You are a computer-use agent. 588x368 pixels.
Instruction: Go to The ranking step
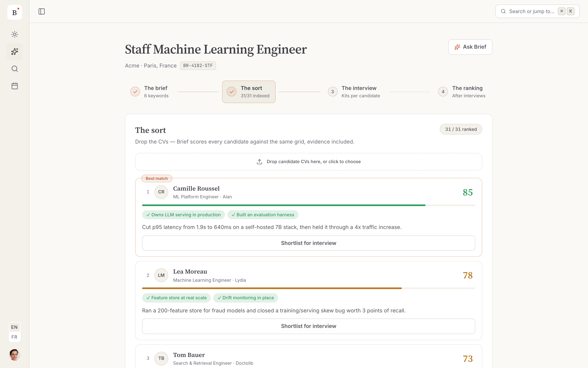(462, 92)
